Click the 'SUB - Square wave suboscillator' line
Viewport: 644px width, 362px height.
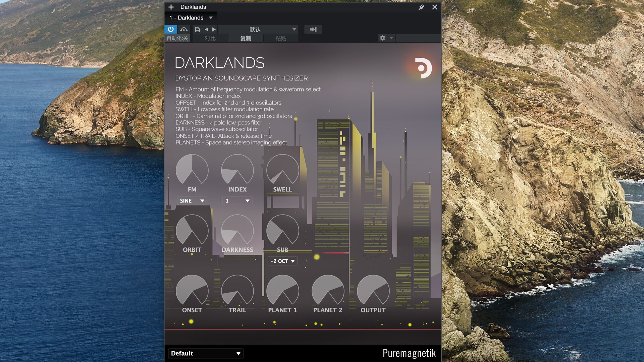[x=217, y=129]
